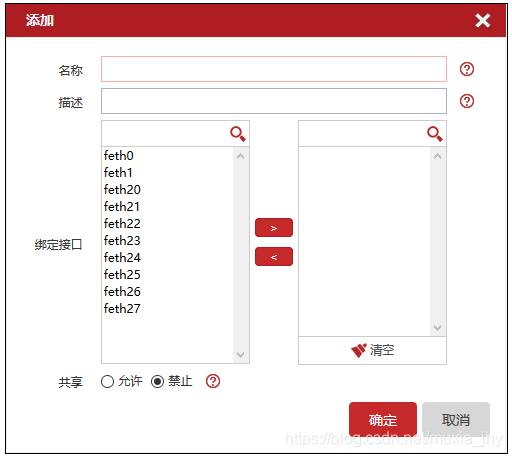
Task: Select the 允许 sharing radio button
Action: click(x=107, y=381)
